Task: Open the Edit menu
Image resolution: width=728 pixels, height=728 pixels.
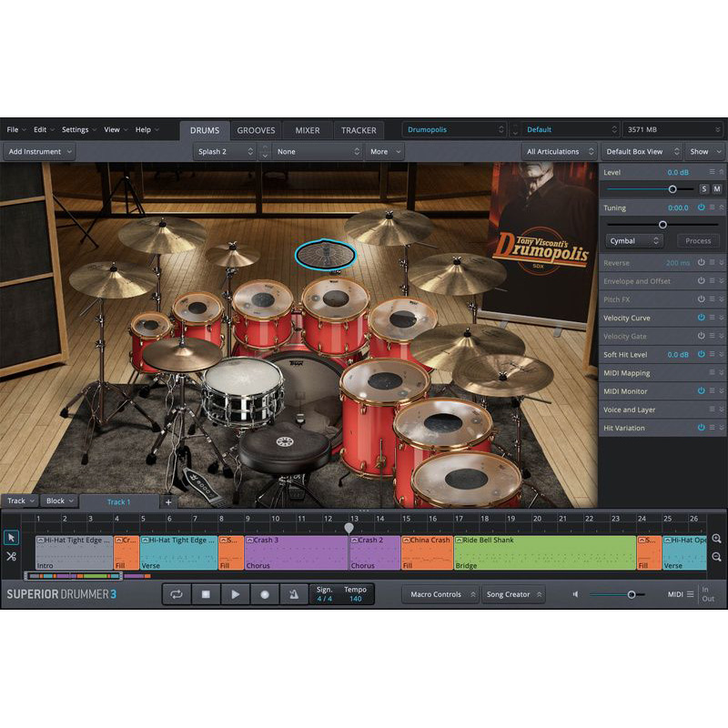Action: point(43,129)
